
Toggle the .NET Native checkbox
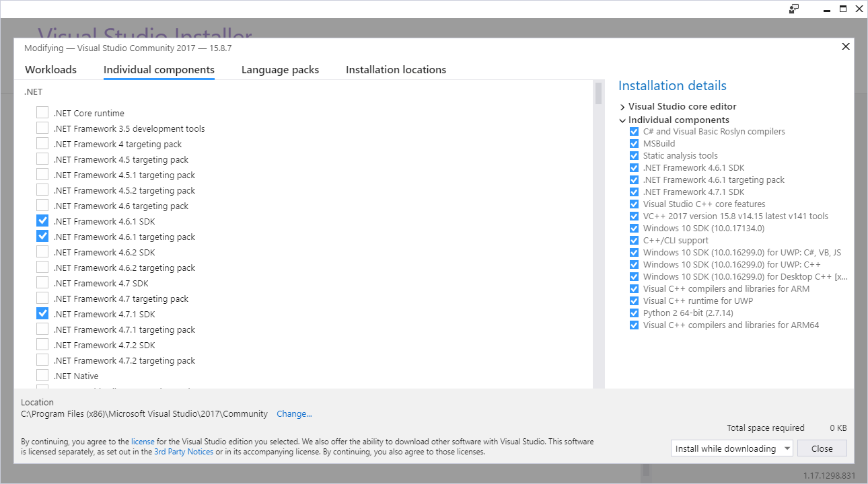[x=42, y=376]
